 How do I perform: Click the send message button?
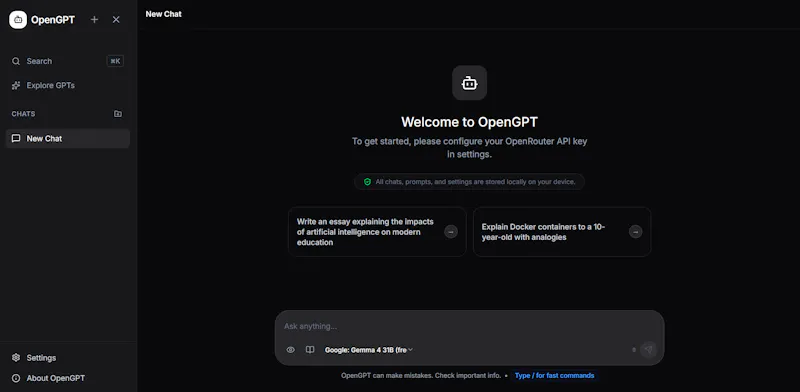coord(648,350)
